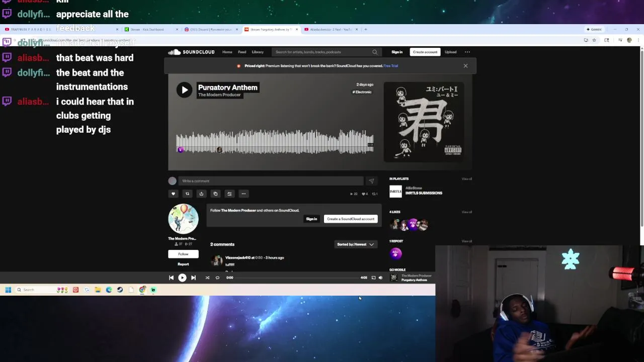Seek within the track waveform
The width and height of the screenshot is (644, 362).
click(275, 142)
